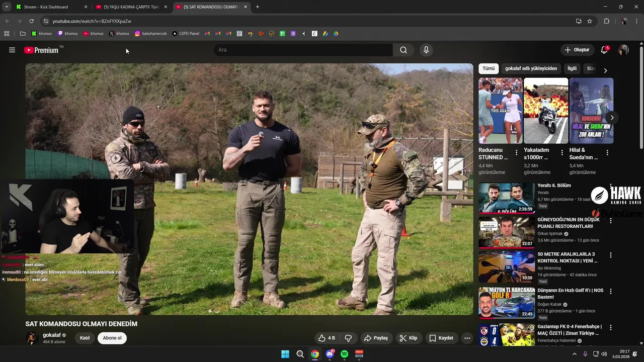This screenshot has width=644, height=362.
Task: Like the video with thumbs up
Action: (x=327, y=338)
